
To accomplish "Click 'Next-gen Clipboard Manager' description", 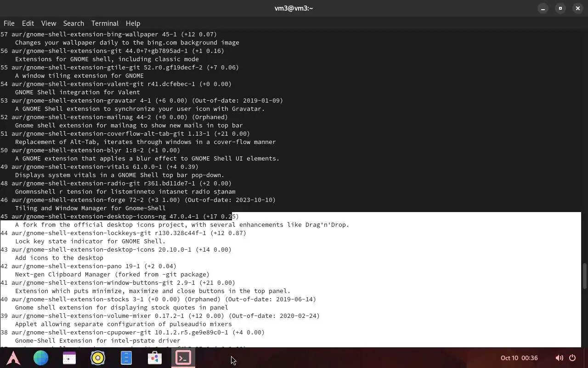I will point(113,275).
